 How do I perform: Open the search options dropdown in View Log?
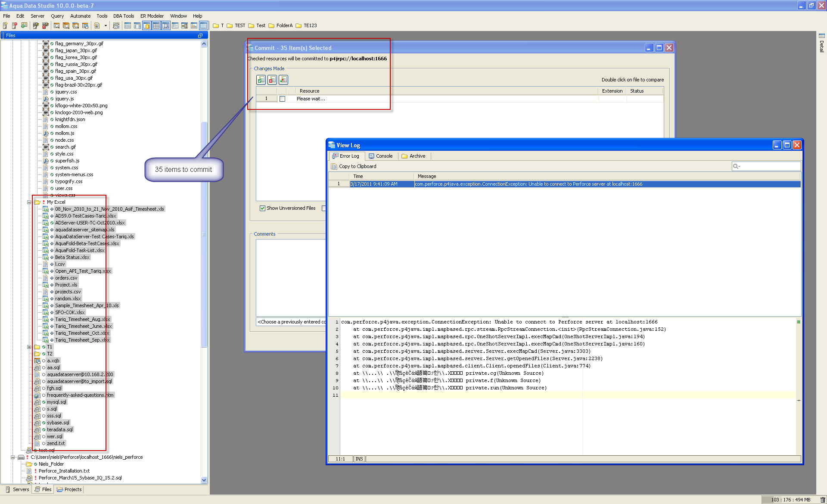click(737, 166)
